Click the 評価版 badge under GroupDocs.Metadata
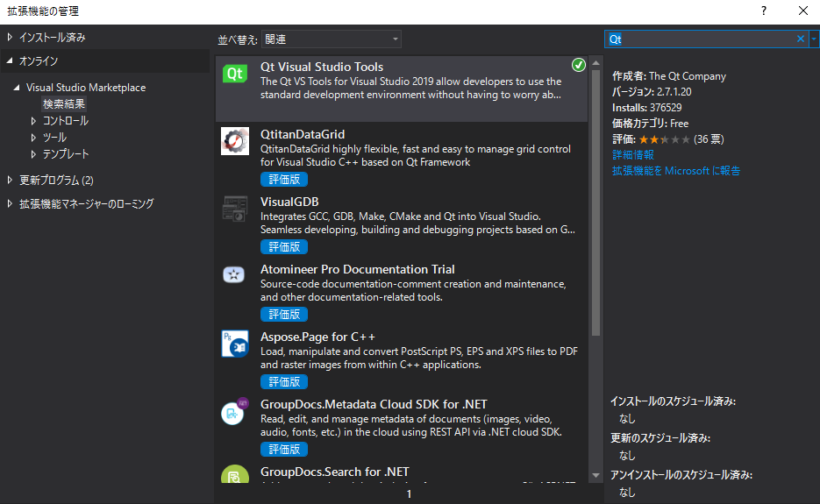Image resolution: width=820 pixels, height=504 pixels. pos(284,449)
